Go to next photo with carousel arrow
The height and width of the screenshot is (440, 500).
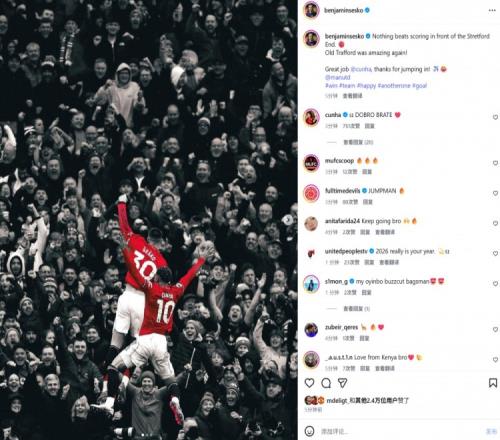pyautogui.click(x=288, y=220)
